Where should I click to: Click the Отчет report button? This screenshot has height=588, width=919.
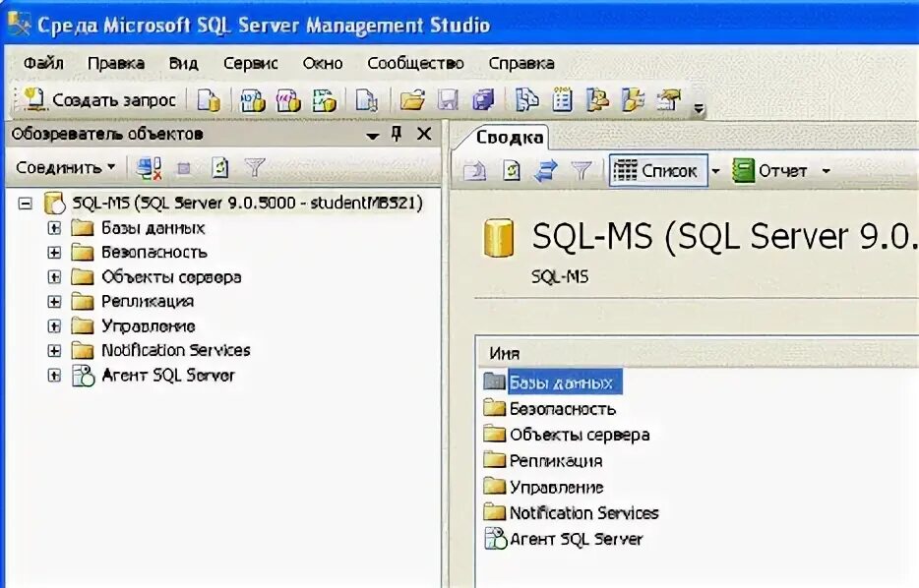[769, 170]
